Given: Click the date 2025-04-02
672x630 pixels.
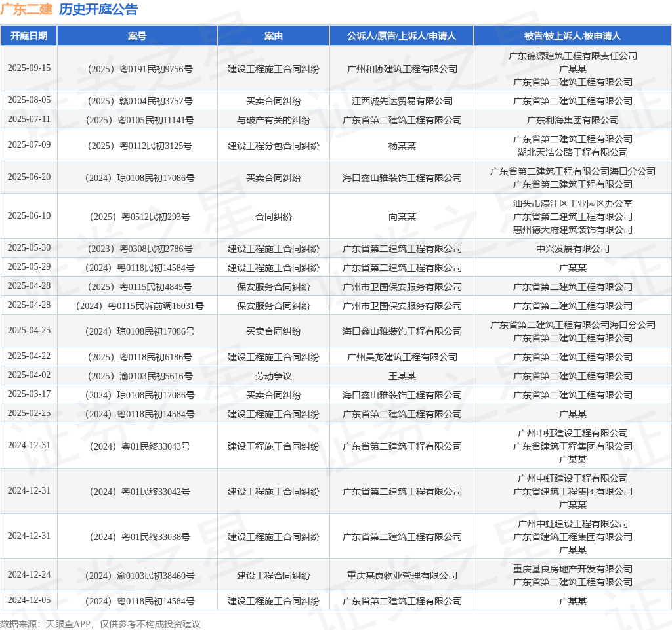Looking at the screenshot, I should (29, 375).
